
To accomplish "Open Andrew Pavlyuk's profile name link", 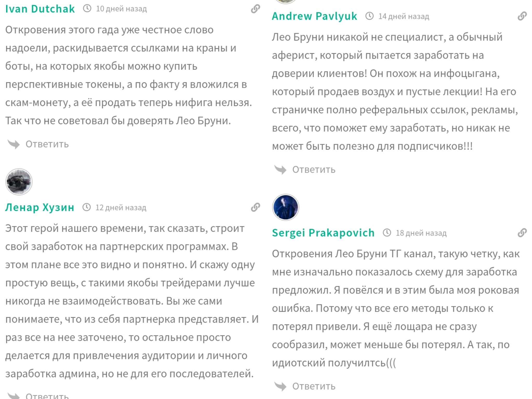I will click(x=315, y=16).
